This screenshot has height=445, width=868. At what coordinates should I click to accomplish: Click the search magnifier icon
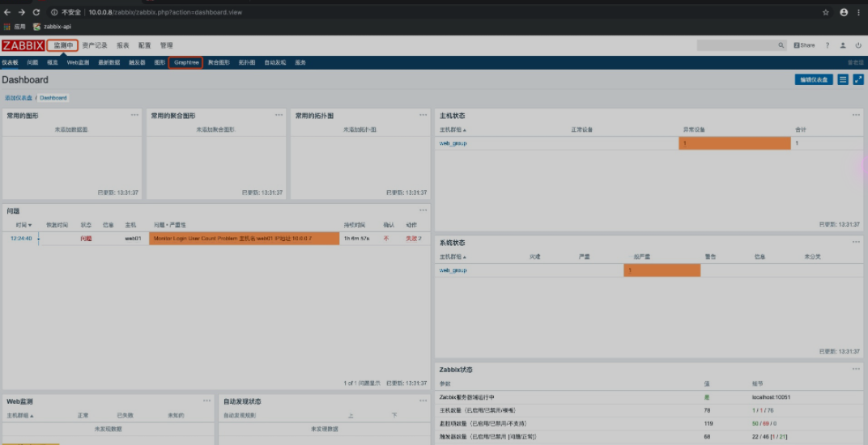point(781,45)
